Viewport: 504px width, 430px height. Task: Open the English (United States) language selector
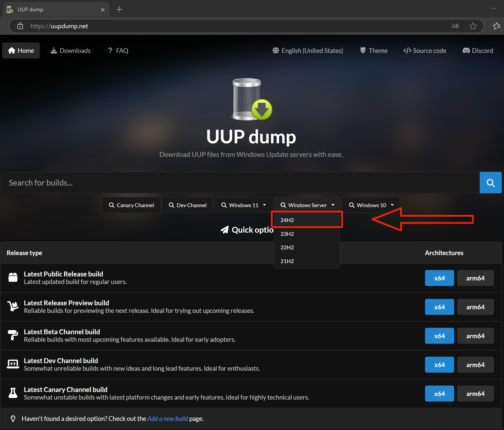[x=308, y=51]
